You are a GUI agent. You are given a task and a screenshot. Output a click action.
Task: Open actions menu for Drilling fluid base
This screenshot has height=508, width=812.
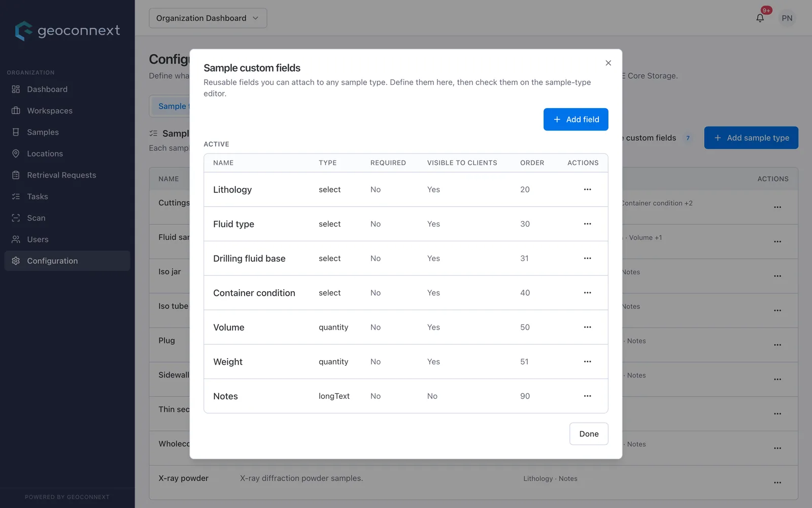pyautogui.click(x=587, y=259)
